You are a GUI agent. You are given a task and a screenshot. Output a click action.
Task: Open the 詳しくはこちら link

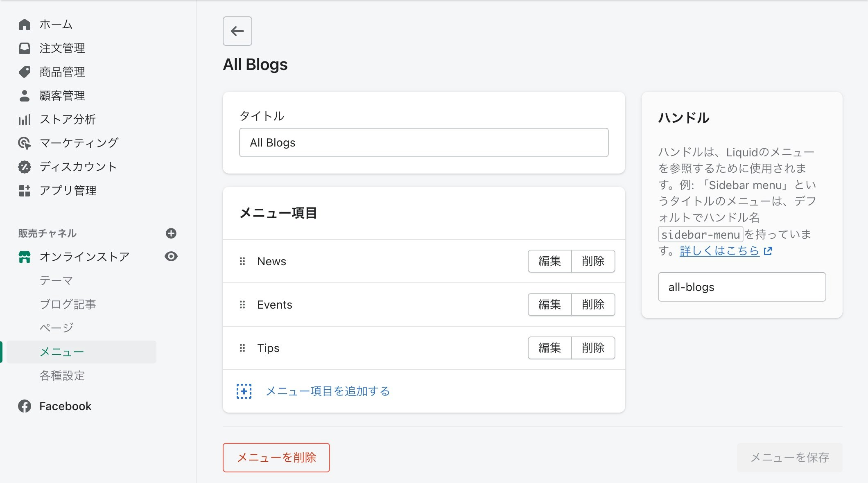point(719,251)
